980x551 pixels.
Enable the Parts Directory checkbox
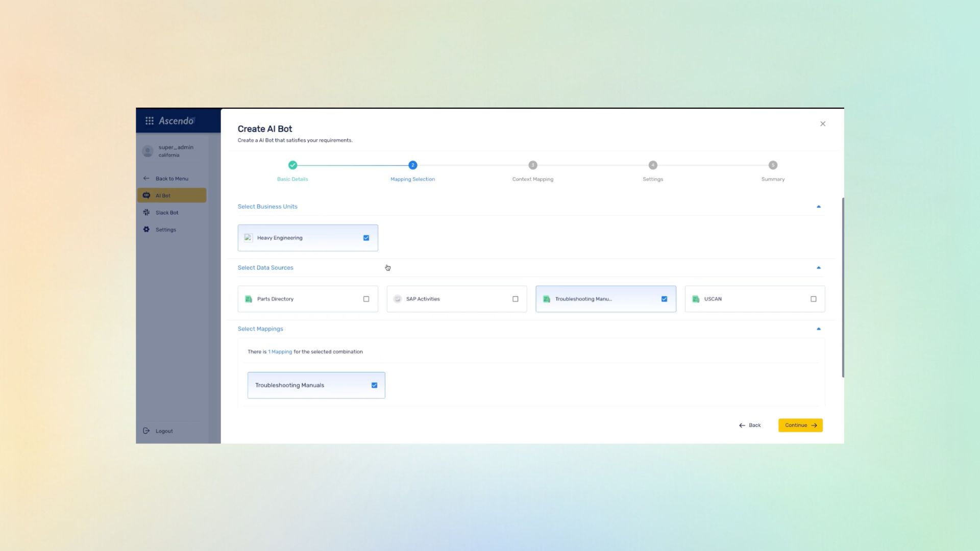[366, 299]
